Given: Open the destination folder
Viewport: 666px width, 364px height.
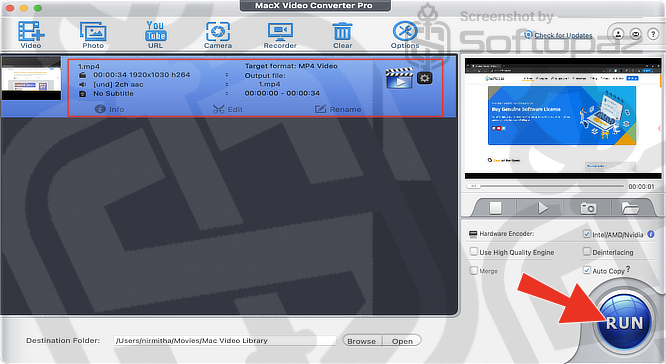Looking at the screenshot, I should 402,341.
